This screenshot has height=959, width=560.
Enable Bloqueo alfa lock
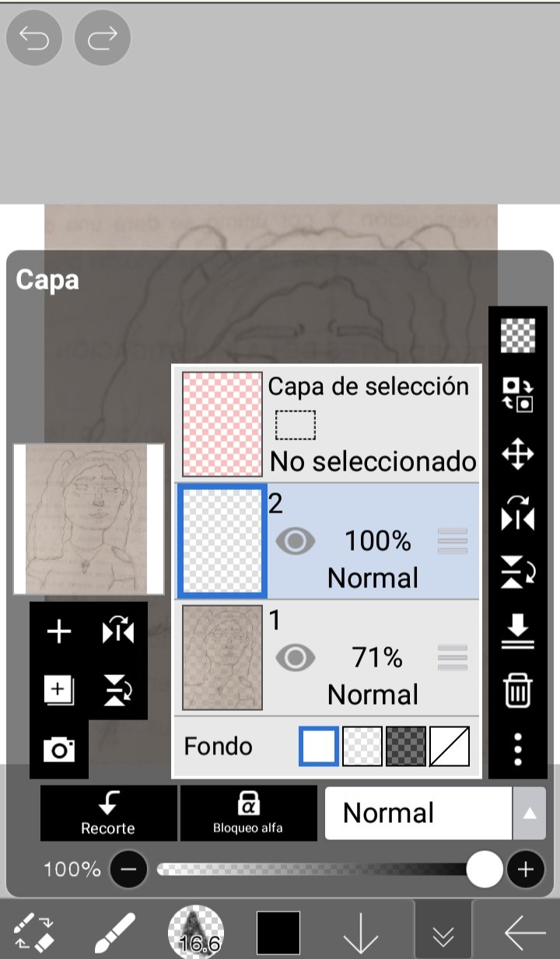(248, 813)
